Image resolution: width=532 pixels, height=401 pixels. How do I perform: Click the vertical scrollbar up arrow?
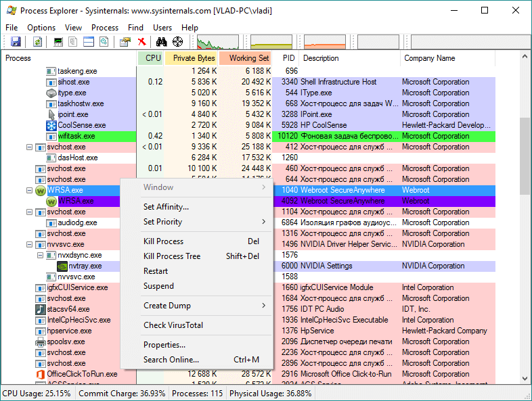click(525, 57)
